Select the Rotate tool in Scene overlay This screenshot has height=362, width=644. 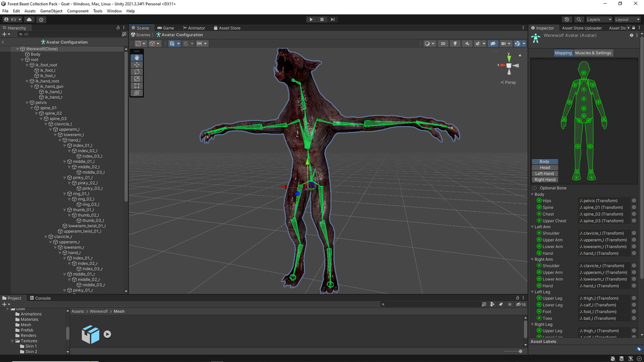pos(137,71)
